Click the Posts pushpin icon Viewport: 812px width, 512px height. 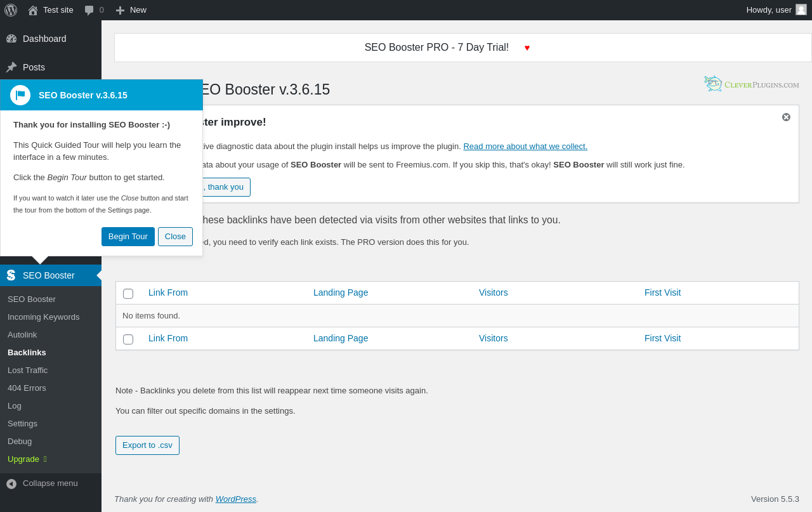click(x=11, y=67)
